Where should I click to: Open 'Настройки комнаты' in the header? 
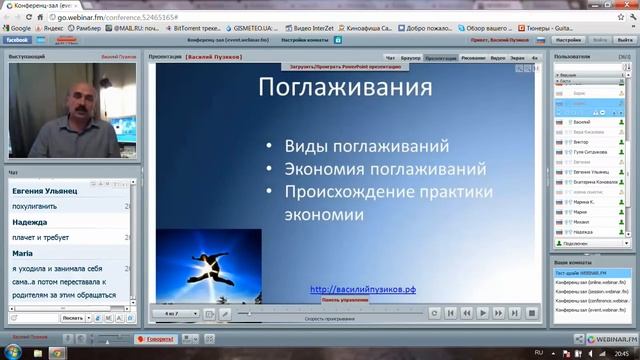(x=304, y=40)
